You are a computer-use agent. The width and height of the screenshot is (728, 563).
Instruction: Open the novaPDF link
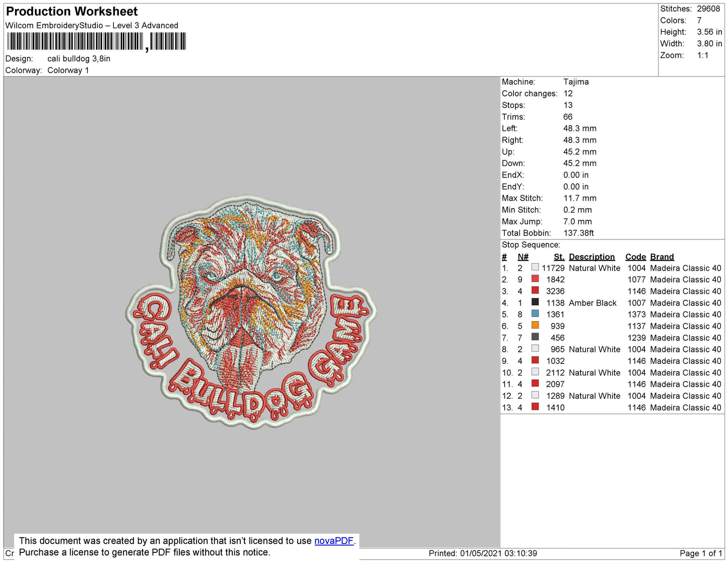334,541
